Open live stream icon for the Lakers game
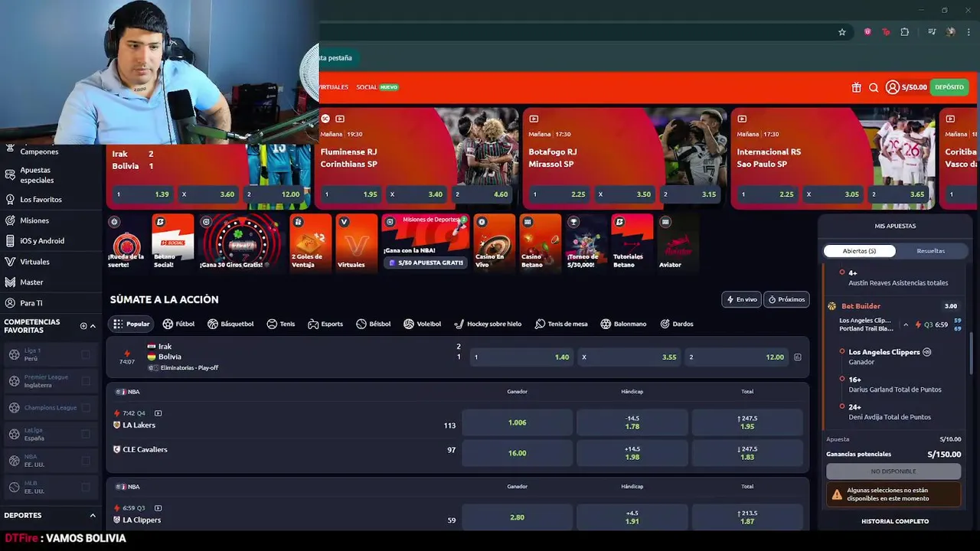The image size is (980, 551). [158, 413]
